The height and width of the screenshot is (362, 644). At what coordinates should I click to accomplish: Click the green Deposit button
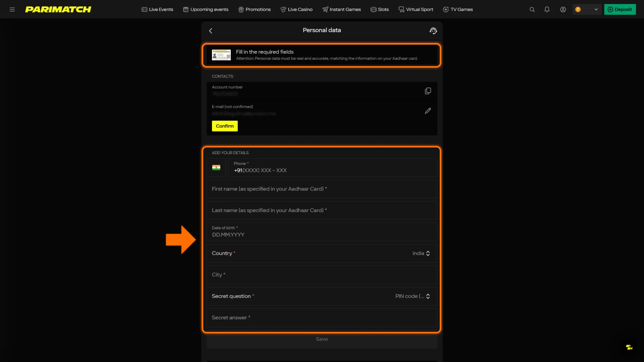620,9
